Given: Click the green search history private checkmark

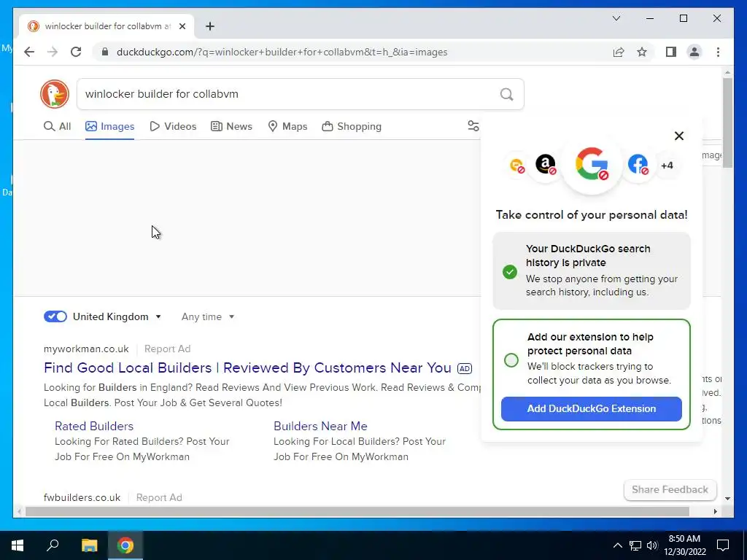Looking at the screenshot, I should pyautogui.click(x=510, y=271).
